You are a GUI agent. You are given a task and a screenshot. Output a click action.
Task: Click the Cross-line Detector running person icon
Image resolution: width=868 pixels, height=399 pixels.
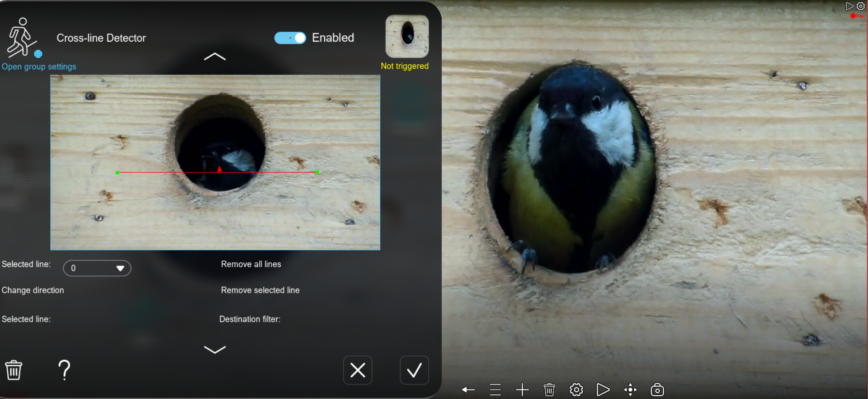pos(21,38)
